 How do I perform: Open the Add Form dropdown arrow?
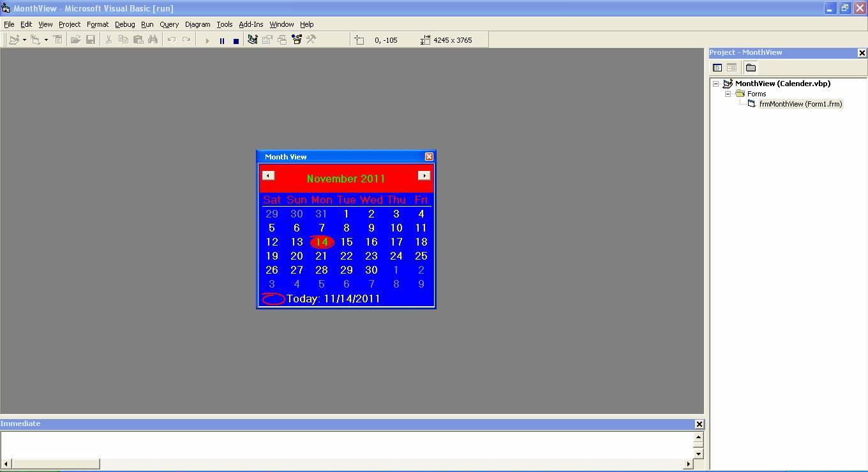click(x=46, y=40)
